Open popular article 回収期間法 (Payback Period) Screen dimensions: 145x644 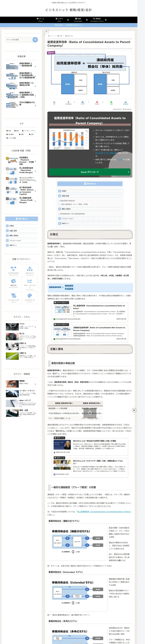tap(21, 161)
